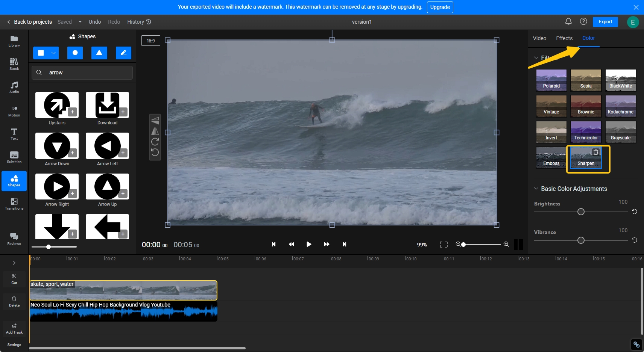Switch to the Video tab
This screenshot has width=644, height=352.
(x=539, y=38)
